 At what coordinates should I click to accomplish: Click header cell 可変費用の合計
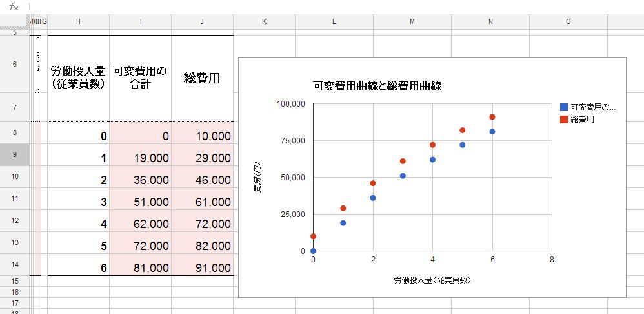tap(141, 78)
